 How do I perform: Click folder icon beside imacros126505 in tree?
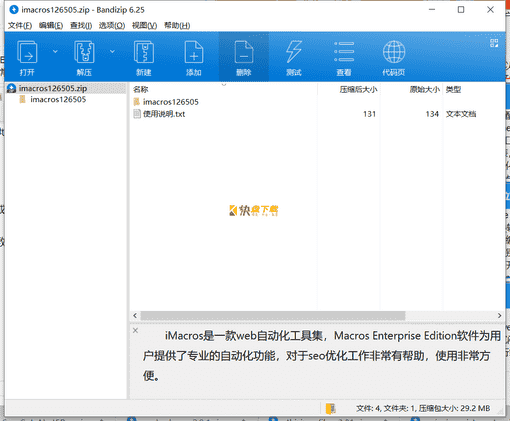23,99
